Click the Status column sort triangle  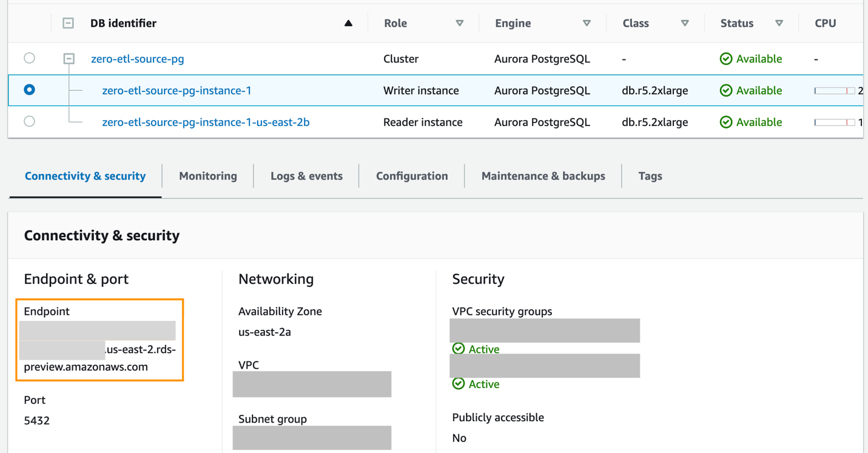pyautogui.click(x=779, y=24)
